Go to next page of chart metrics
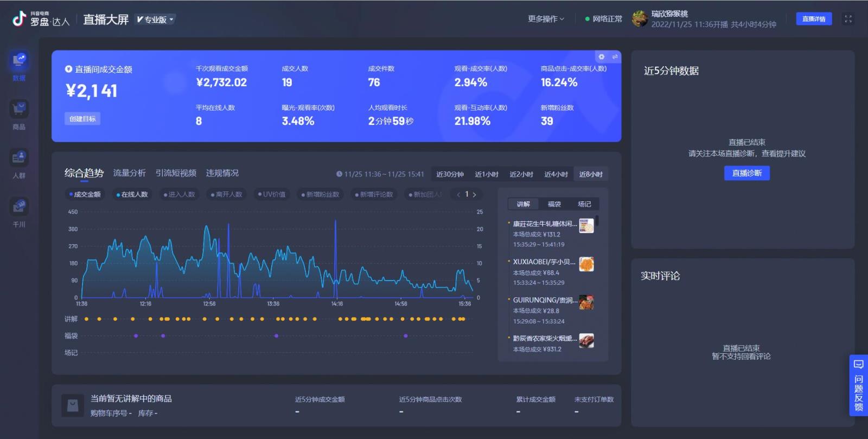Screen dimensions: 868x439 click(x=475, y=194)
